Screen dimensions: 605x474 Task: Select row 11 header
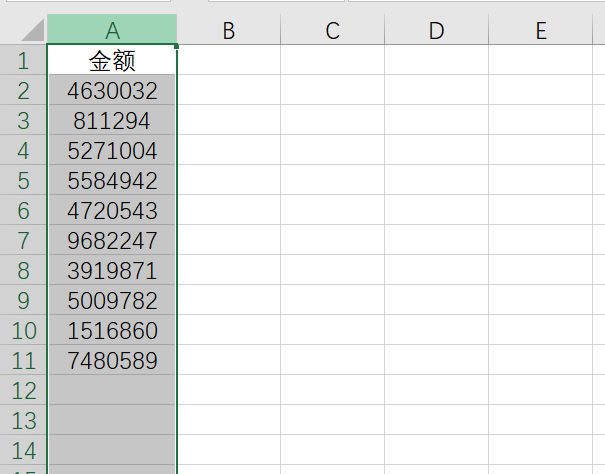click(x=23, y=360)
